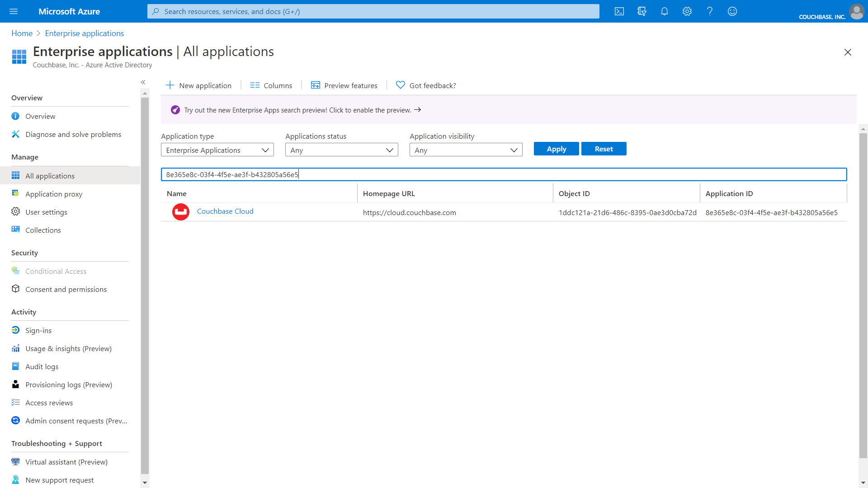Select Application proxy in the Manage sidebar

pyautogui.click(x=53, y=194)
